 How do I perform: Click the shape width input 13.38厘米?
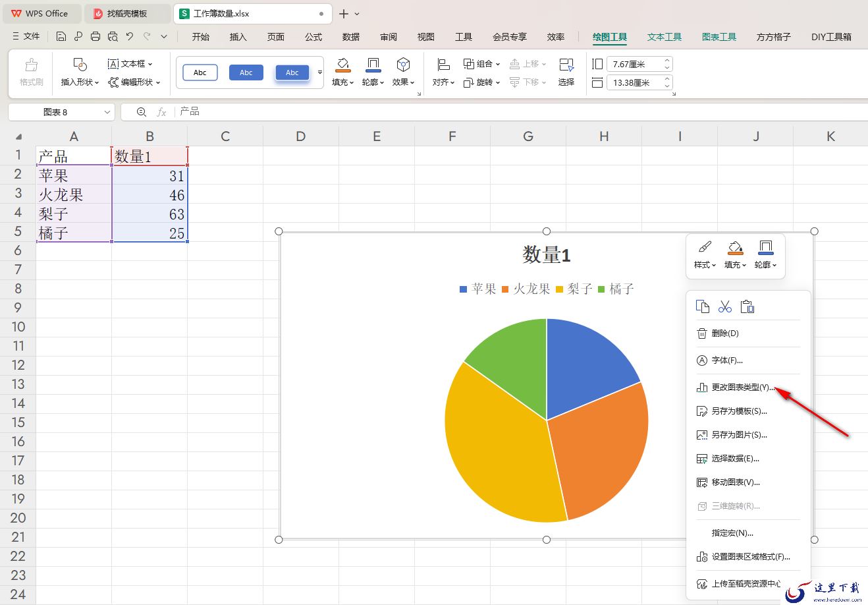[x=635, y=83]
